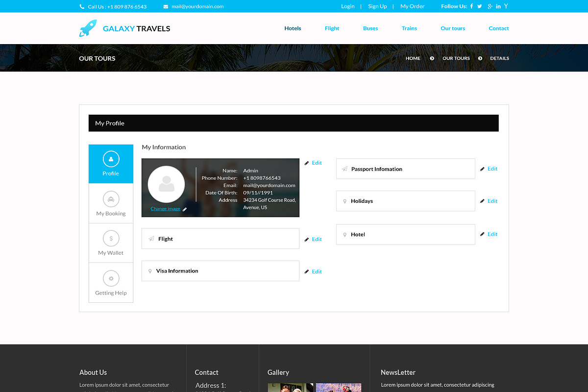This screenshot has width=588, height=392.
Task: Click the location pin icon in Visa Information
Action: [x=150, y=271]
